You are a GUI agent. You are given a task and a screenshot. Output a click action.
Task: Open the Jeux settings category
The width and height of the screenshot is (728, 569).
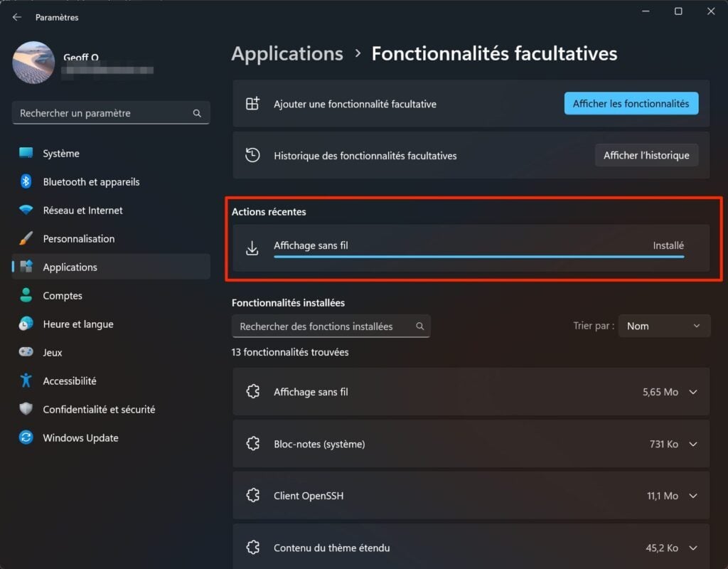(x=111, y=352)
